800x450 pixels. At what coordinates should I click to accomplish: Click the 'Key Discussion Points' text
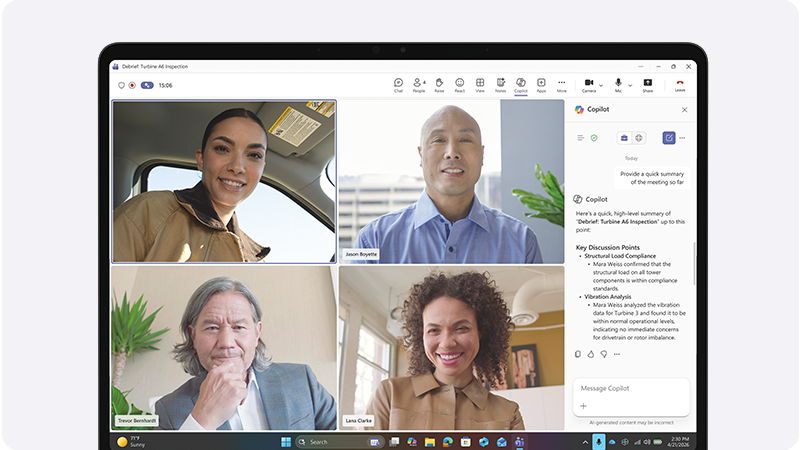608,247
